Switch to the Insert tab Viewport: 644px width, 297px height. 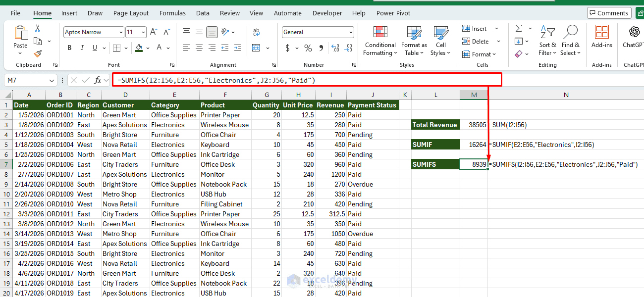69,13
